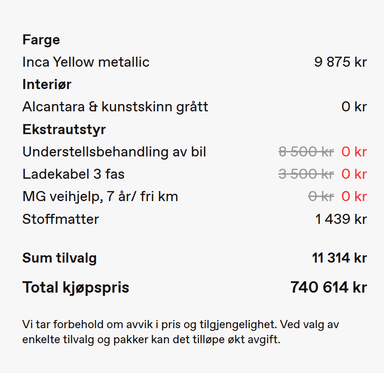Select the Ekstrautstyr section heading
Screen dimensions: 384x373
(x=64, y=129)
